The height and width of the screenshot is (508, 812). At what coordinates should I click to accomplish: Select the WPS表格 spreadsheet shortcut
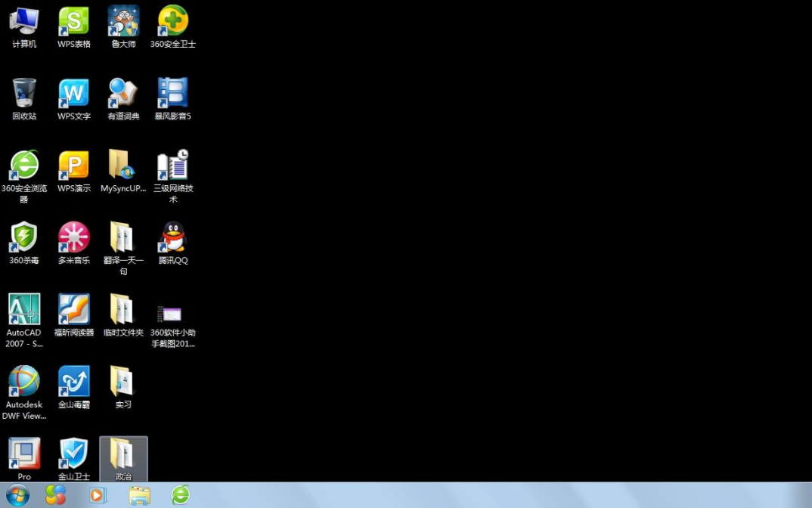[74, 21]
